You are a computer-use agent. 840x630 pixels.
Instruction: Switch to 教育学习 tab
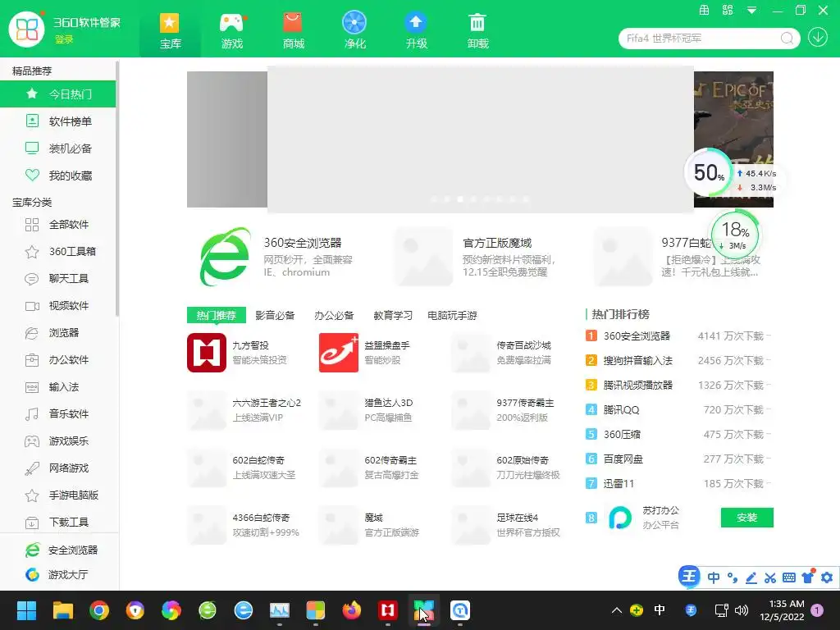[x=393, y=316]
